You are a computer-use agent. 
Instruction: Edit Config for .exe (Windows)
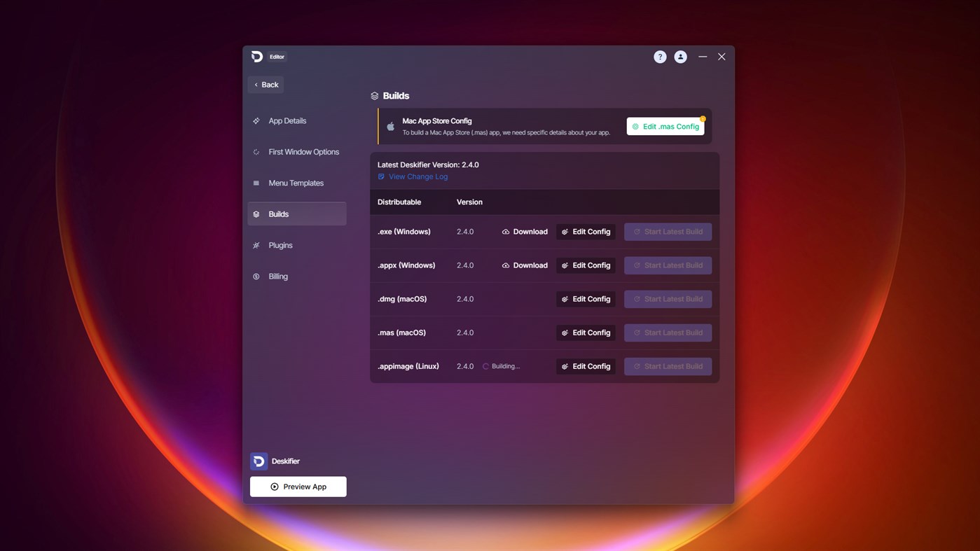point(586,232)
